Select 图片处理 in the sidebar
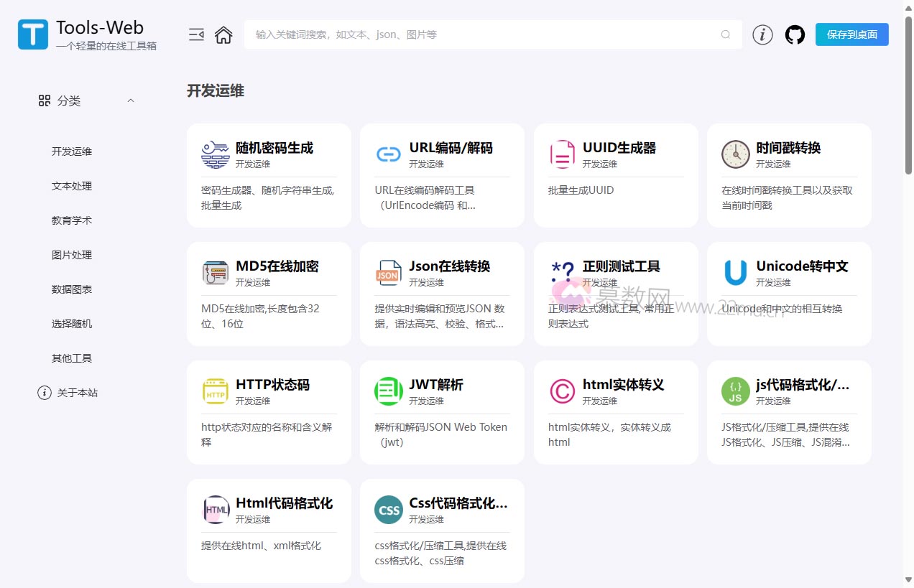The width and height of the screenshot is (914, 588). tap(72, 255)
